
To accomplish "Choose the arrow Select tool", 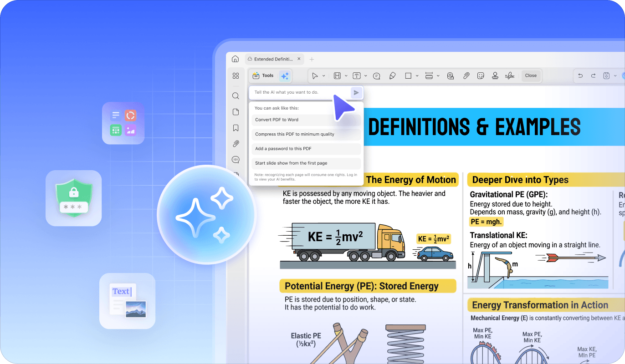I will (315, 76).
